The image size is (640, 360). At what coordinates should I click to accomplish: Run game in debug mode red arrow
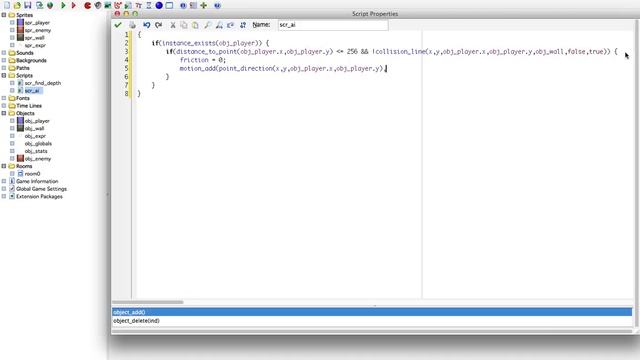point(74,5)
